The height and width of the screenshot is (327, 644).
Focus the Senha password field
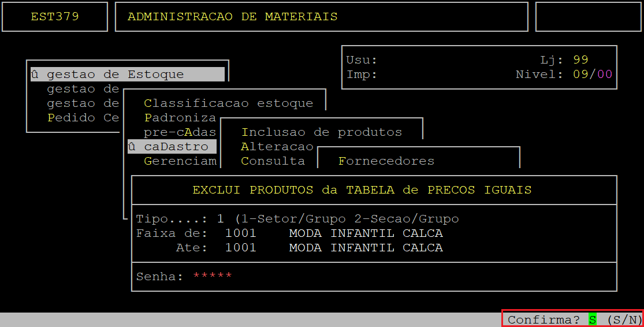(213, 276)
